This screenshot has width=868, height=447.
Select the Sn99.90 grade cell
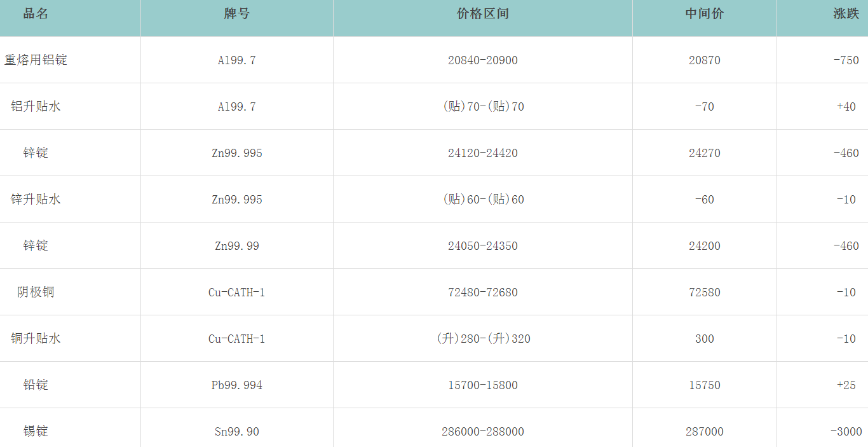pyautogui.click(x=236, y=432)
